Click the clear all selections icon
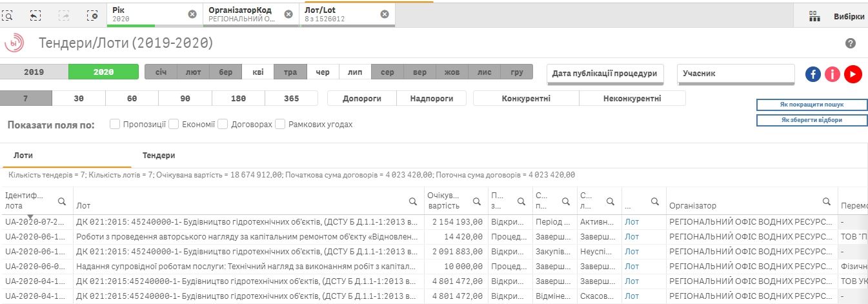 (92, 14)
